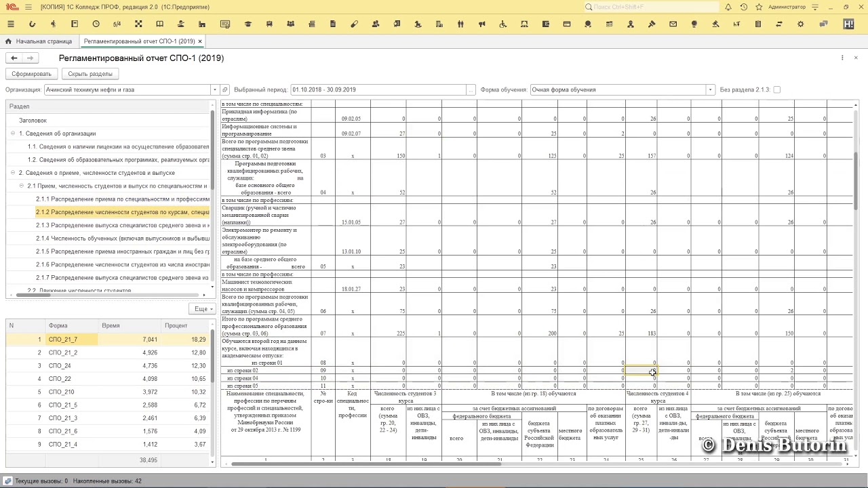
Task: Open the clipboard icon section
Action: (x=758, y=24)
